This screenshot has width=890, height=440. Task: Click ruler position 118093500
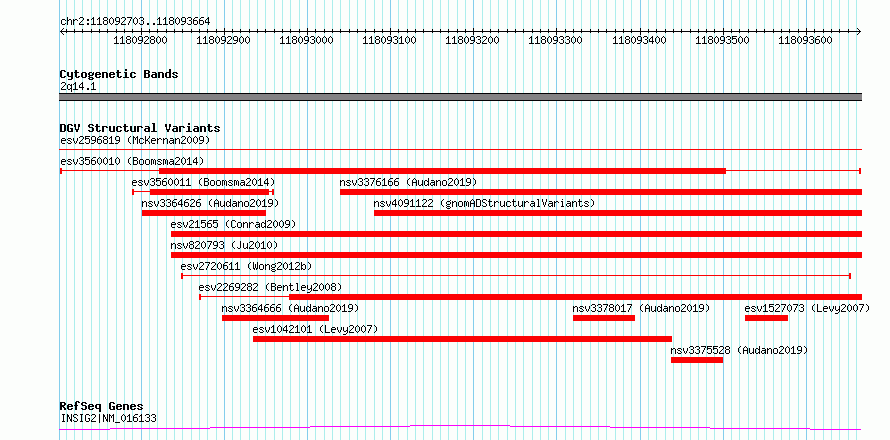(x=723, y=40)
